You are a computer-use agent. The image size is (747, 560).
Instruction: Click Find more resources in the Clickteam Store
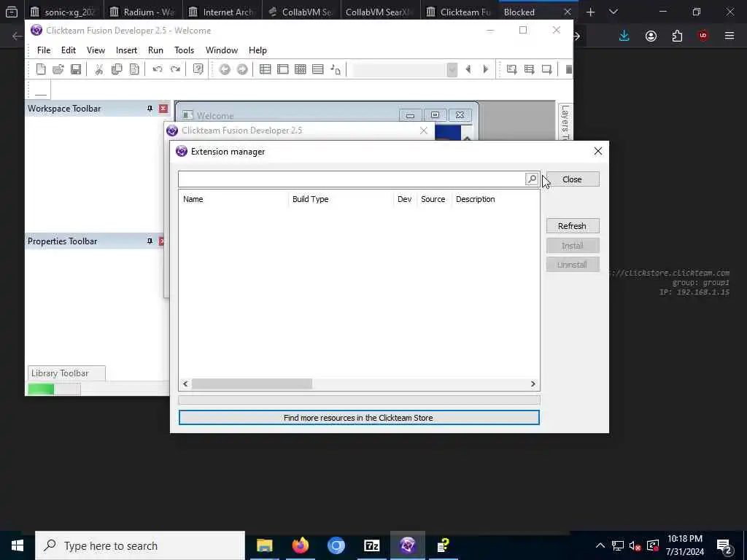click(359, 418)
